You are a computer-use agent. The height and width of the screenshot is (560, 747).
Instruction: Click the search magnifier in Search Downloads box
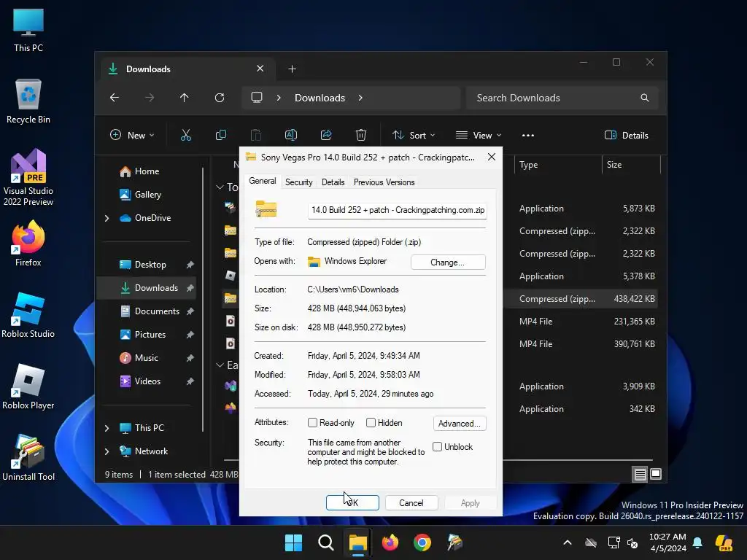[645, 98]
